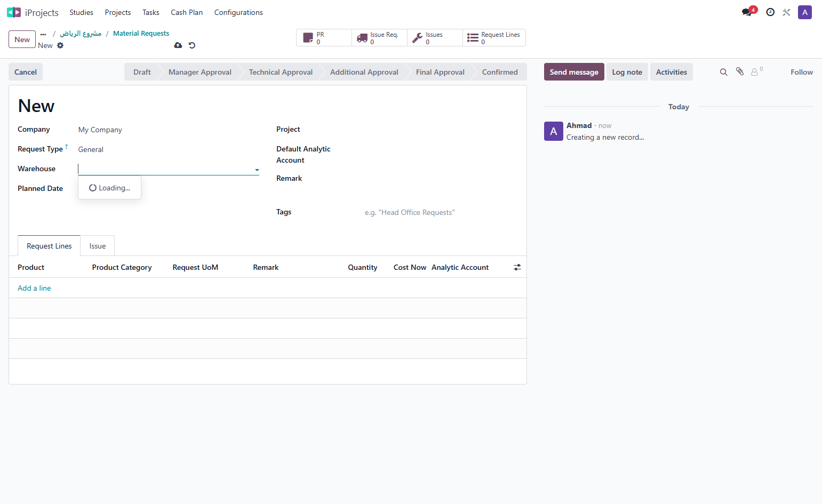The width and height of the screenshot is (822, 504).
Task: Open the user avatar menu
Action: [x=805, y=12]
